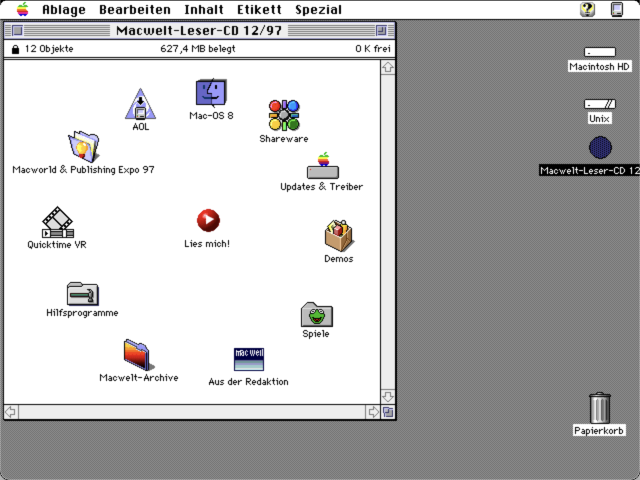Image resolution: width=640 pixels, height=480 pixels.
Task: Select the Papierkorb trash can
Action: coord(600,408)
